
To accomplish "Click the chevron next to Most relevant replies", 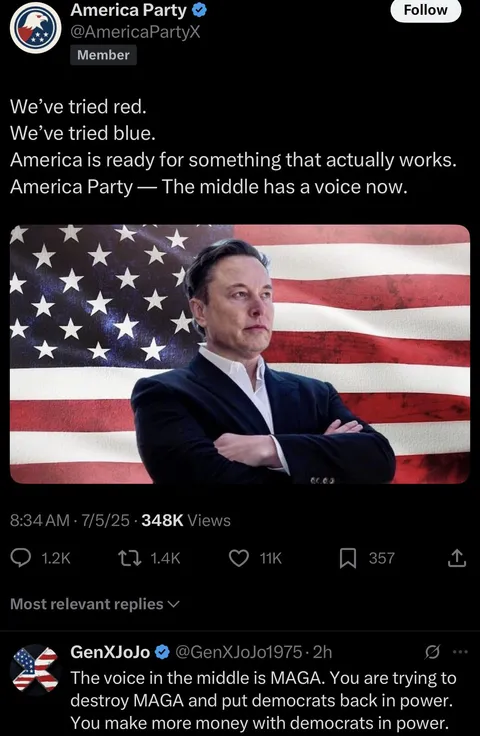I will 173,604.
